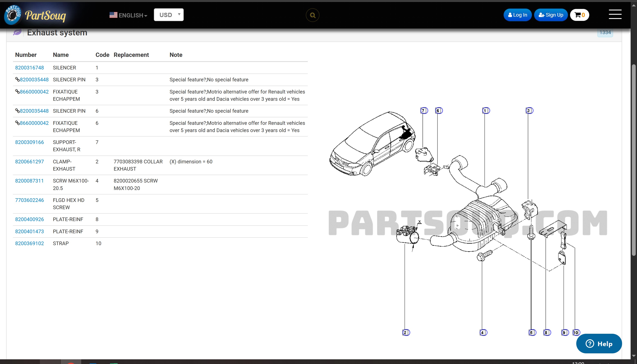Open part 8200035448 in code 6 row

[x=34, y=111]
